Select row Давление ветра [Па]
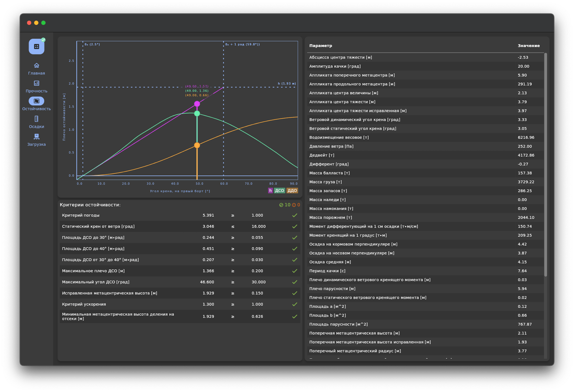Screen dimensions: 574x392 pyautogui.click(x=425, y=146)
